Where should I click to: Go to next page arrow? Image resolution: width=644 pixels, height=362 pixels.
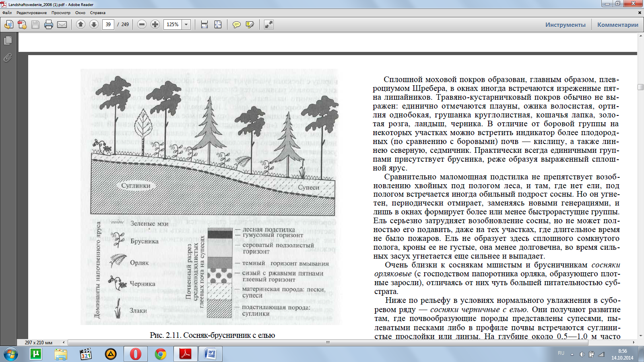(x=94, y=25)
